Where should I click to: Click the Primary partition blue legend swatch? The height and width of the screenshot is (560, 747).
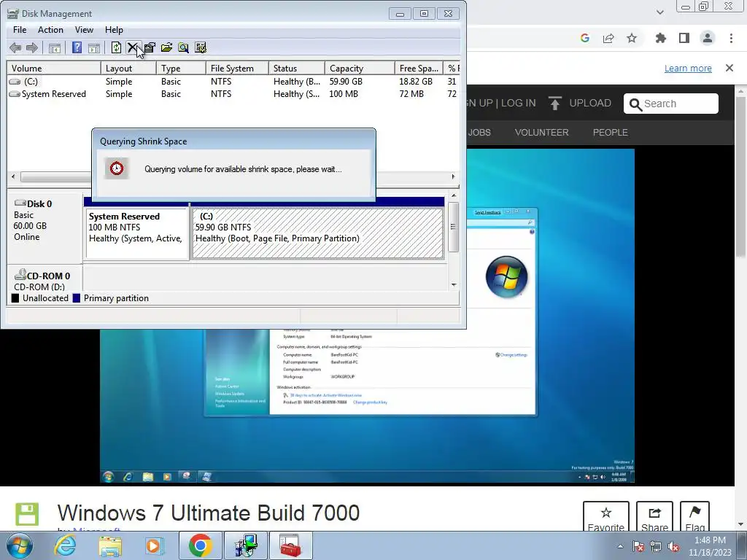tap(77, 298)
